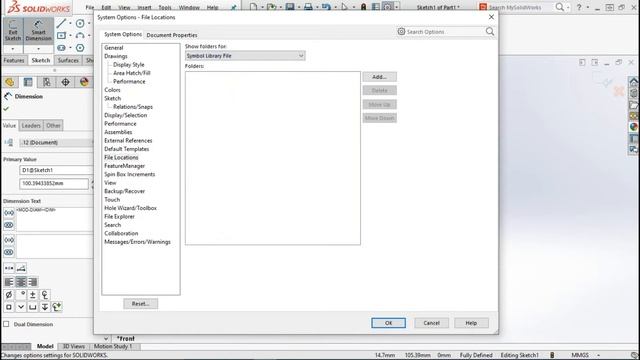Viewport: 640px width, 360px height.
Task: Open the DisplayManager color ball tab
Action: coord(84,82)
